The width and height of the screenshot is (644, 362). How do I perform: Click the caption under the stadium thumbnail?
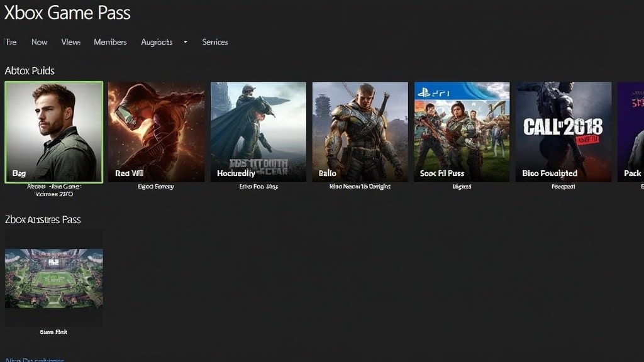click(x=54, y=332)
